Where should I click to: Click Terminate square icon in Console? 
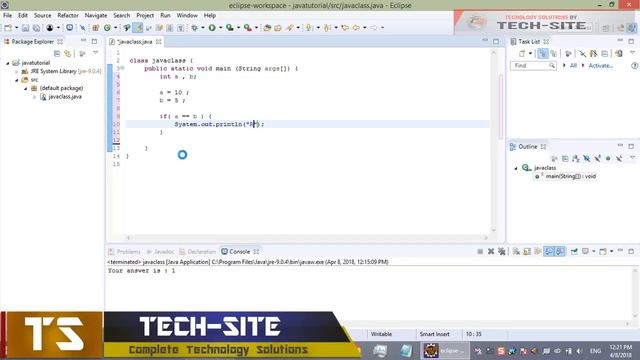[480, 251]
